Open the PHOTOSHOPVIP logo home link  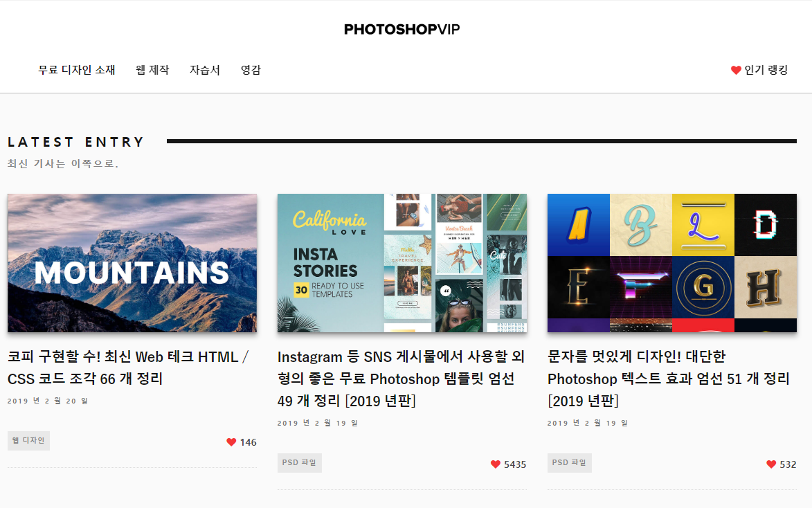tap(402, 29)
